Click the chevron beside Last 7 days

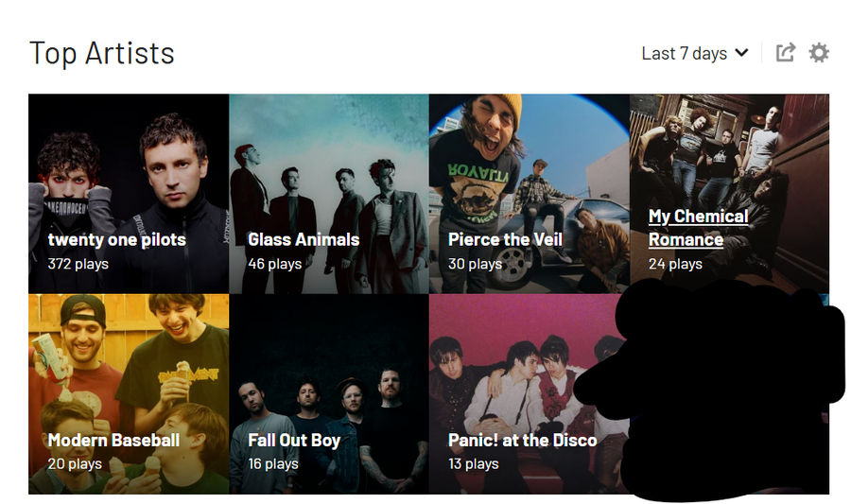[741, 53]
